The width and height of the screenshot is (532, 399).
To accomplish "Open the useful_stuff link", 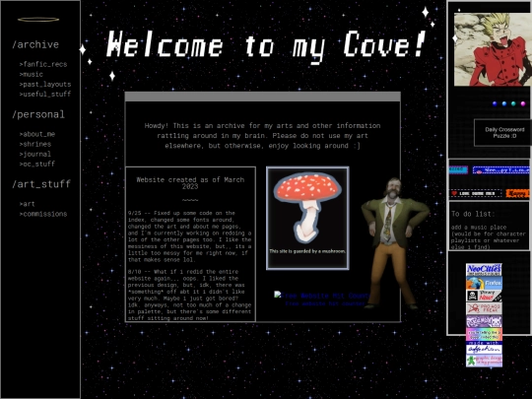I will point(45,94).
